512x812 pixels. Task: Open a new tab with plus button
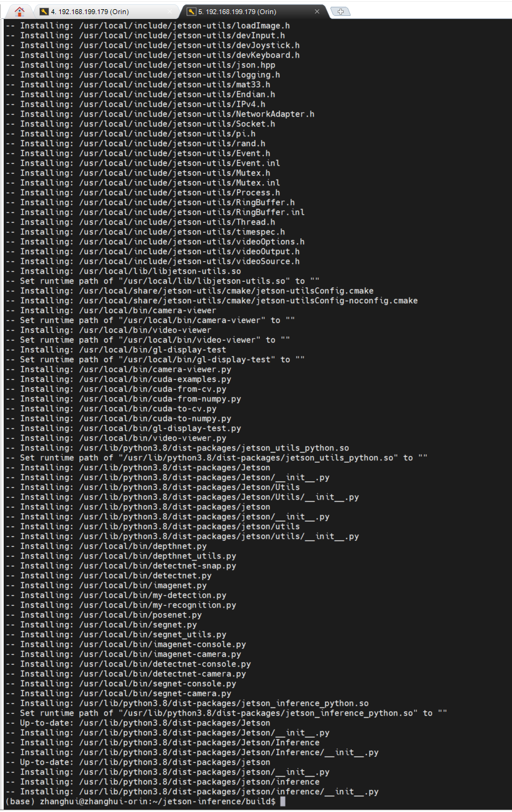(x=340, y=12)
